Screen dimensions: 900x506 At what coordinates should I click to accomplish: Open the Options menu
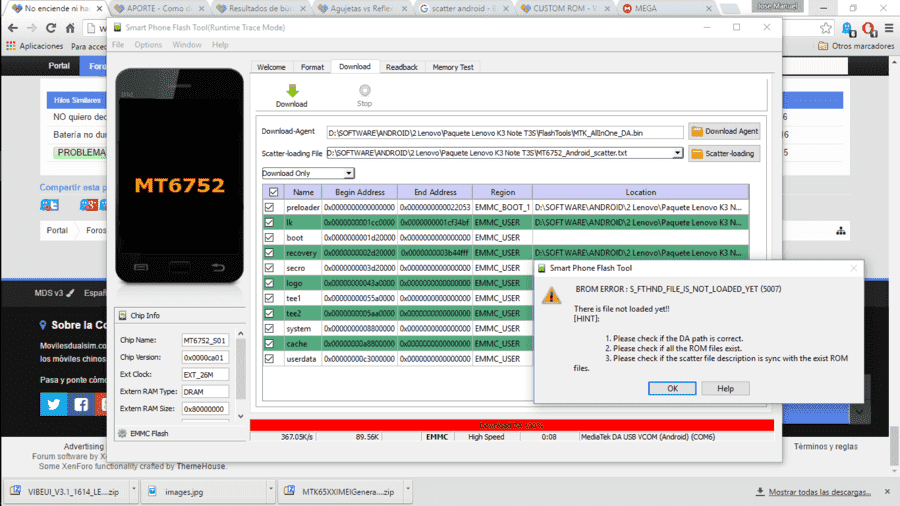pos(148,45)
